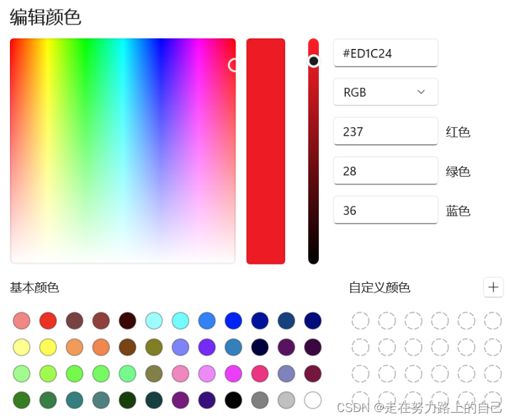Select the pure bright blue basic swatch
The width and height of the screenshot is (512, 420).
pyautogui.click(x=234, y=320)
